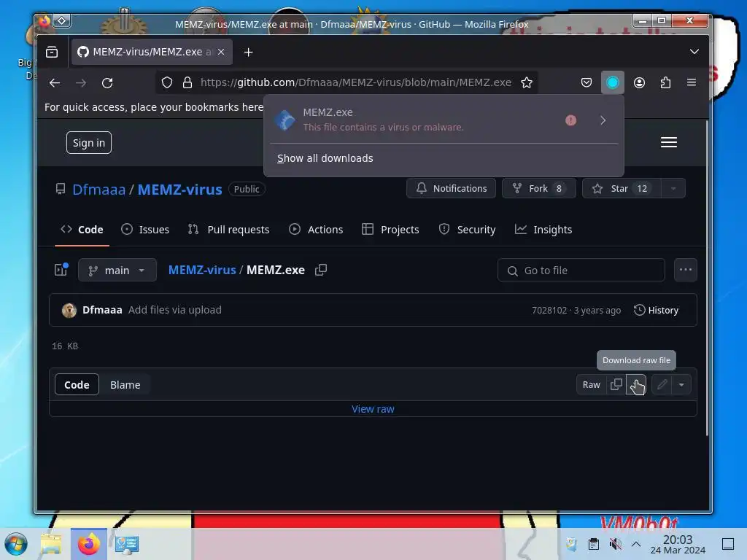747x560 pixels.
Task: Open the Windows Start button
Action: tap(16, 544)
